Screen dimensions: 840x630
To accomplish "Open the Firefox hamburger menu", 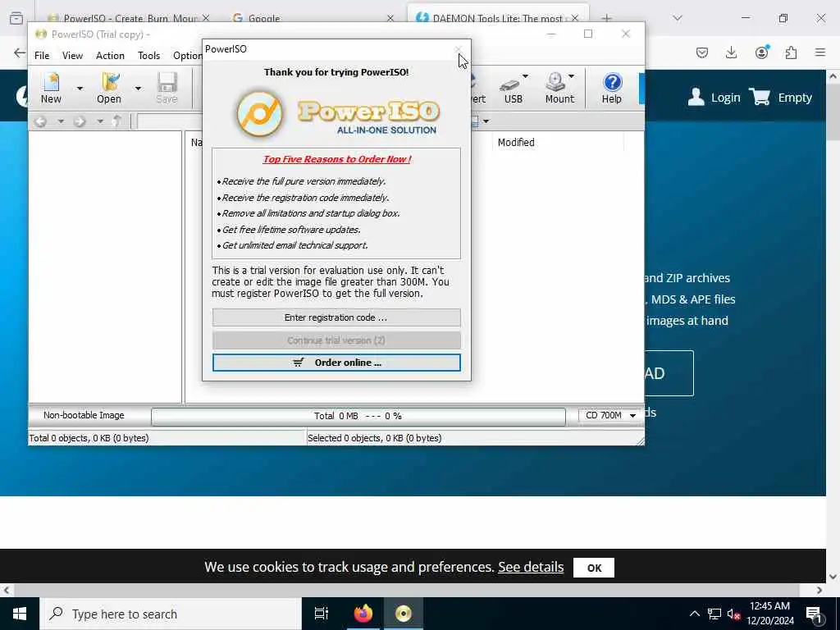I will (x=820, y=52).
